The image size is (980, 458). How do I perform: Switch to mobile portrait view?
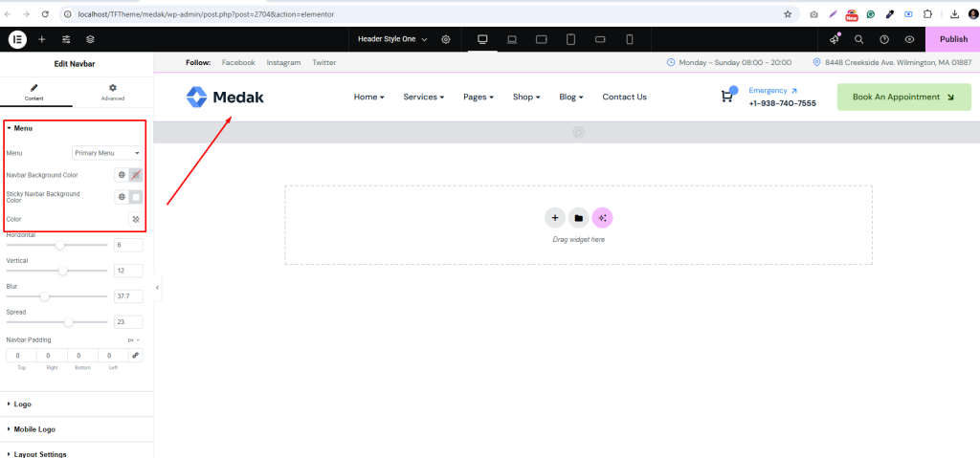point(630,39)
